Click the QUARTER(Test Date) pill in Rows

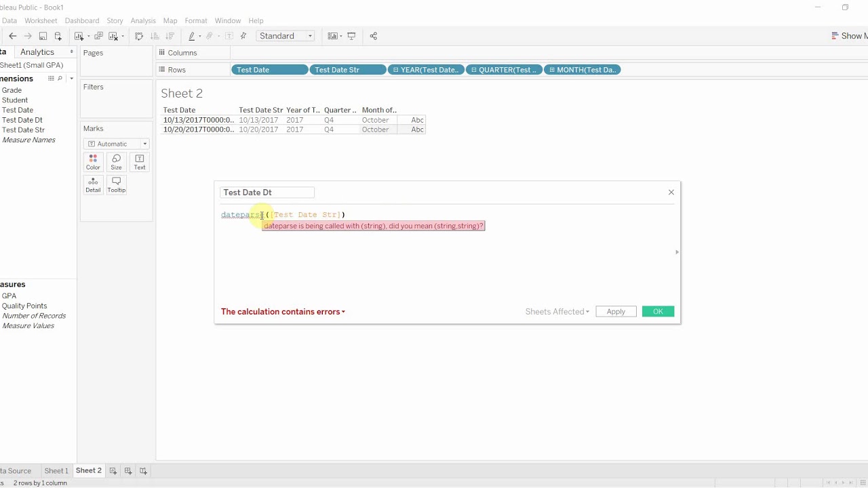504,70
